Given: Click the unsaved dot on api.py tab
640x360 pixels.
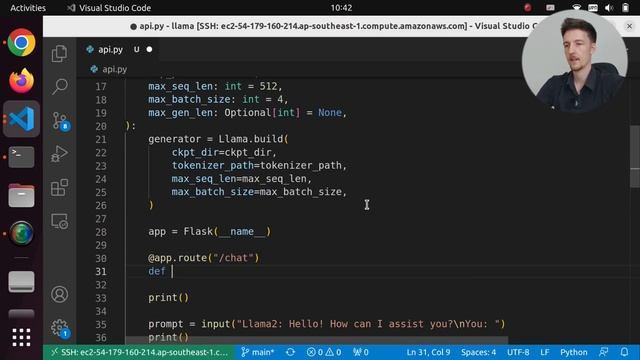Looking at the screenshot, I should (149, 49).
